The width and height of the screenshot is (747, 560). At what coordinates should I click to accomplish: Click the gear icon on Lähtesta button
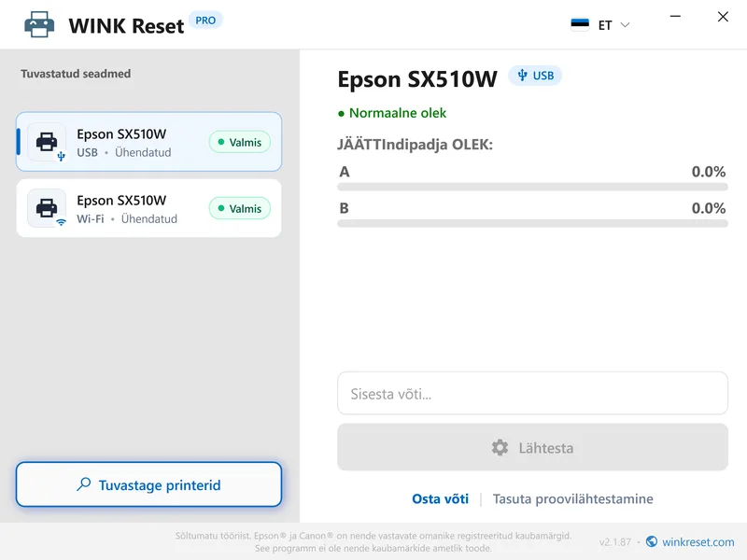[500, 448]
